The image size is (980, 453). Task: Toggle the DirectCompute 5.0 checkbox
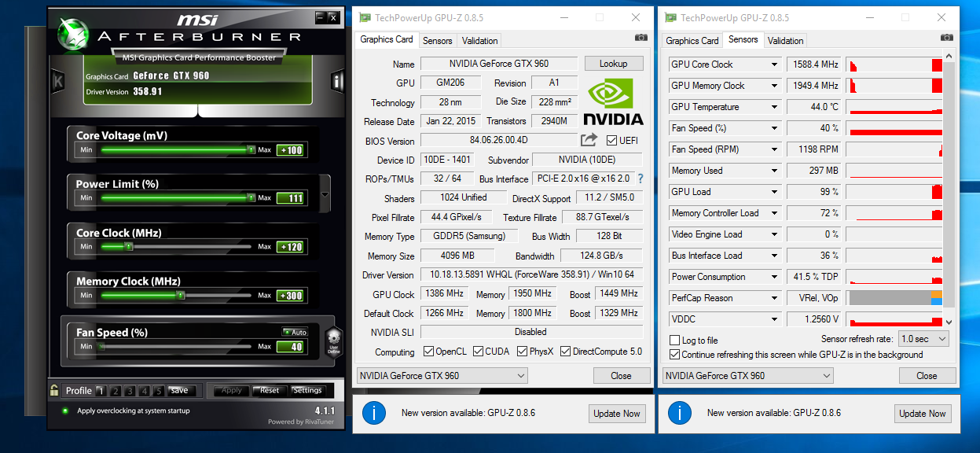(566, 352)
